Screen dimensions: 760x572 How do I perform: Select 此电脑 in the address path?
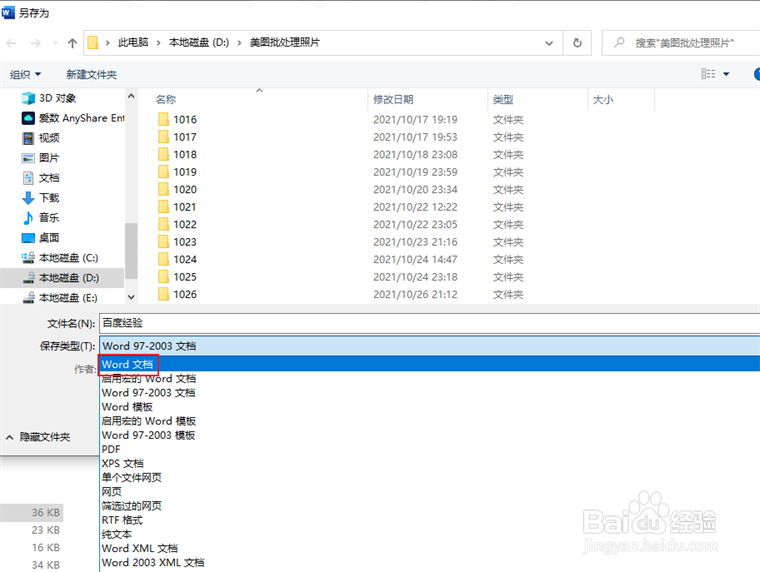pyautogui.click(x=133, y=43)
